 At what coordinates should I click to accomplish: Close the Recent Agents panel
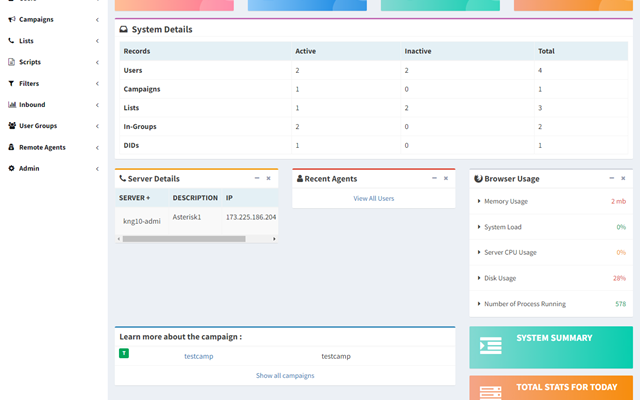[446, 178]
